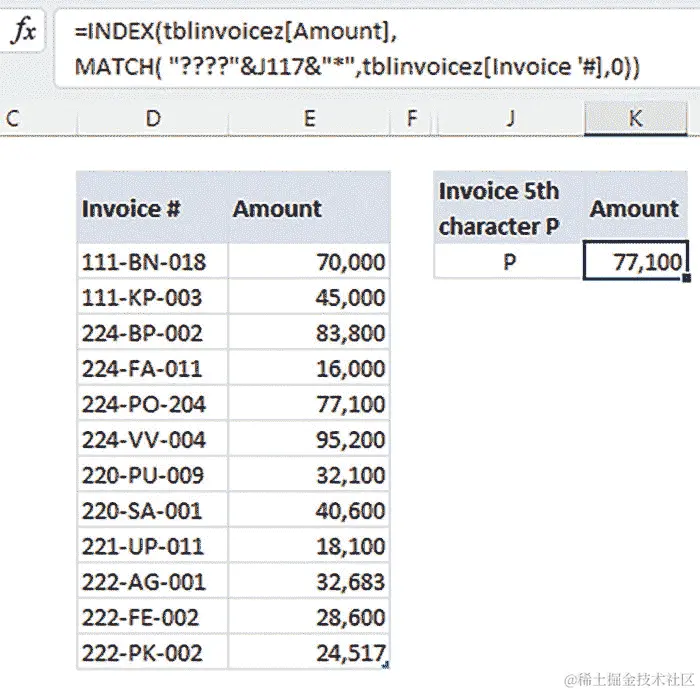Select cell with invoice 111-KP-003
Screen dimensions: 700x693
point(152,297)
